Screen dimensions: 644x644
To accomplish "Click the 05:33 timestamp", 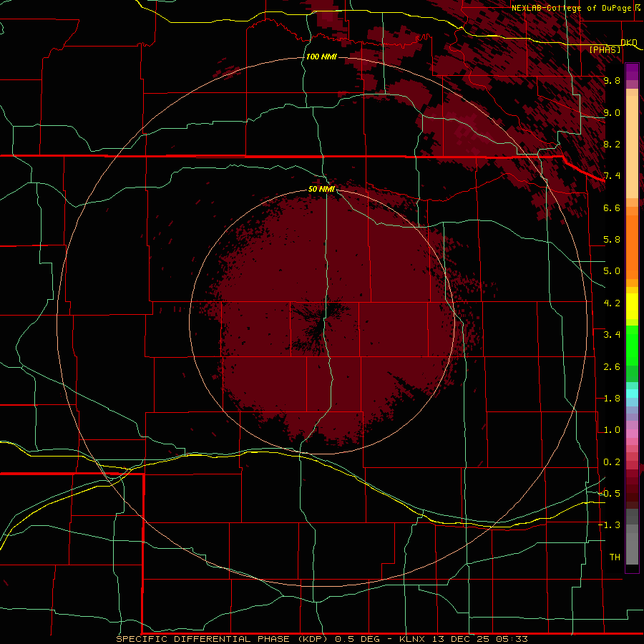I will click(x=512, y=639).
